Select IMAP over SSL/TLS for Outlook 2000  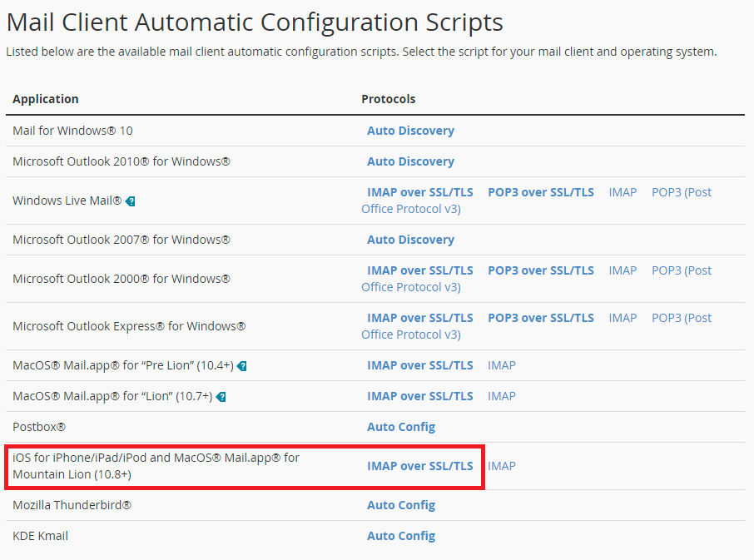[419, 270]
